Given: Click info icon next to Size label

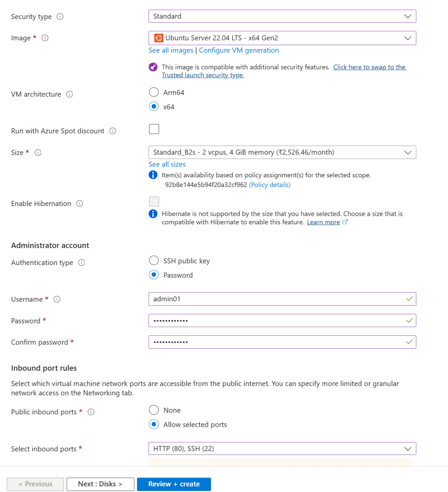Looking at the screenshot, I should (x=38, y=152).
